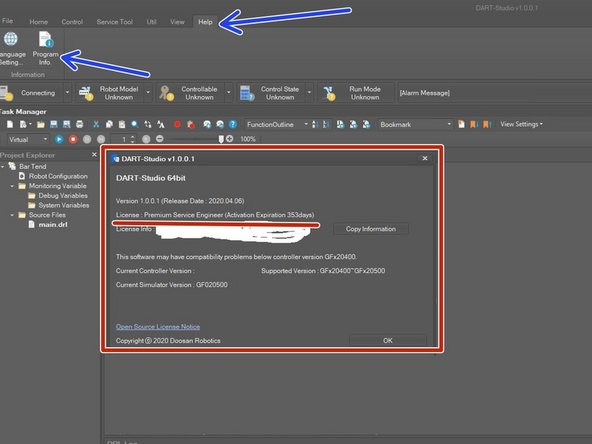Open the File menu
The width and height of the screenshot is (592, 444).
click(x=7, y=22)
